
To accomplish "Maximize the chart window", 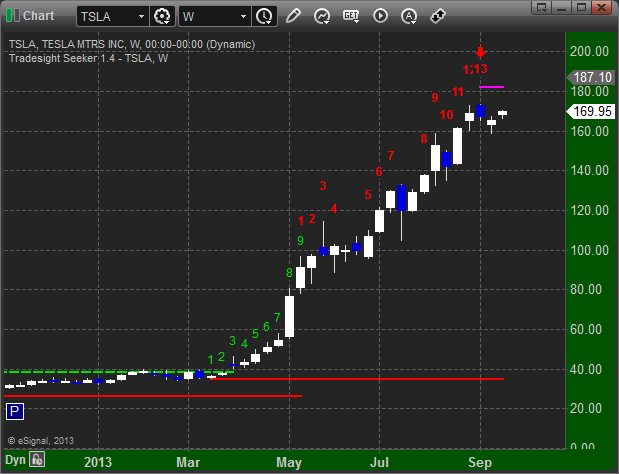I will click(x=581, y=7).
